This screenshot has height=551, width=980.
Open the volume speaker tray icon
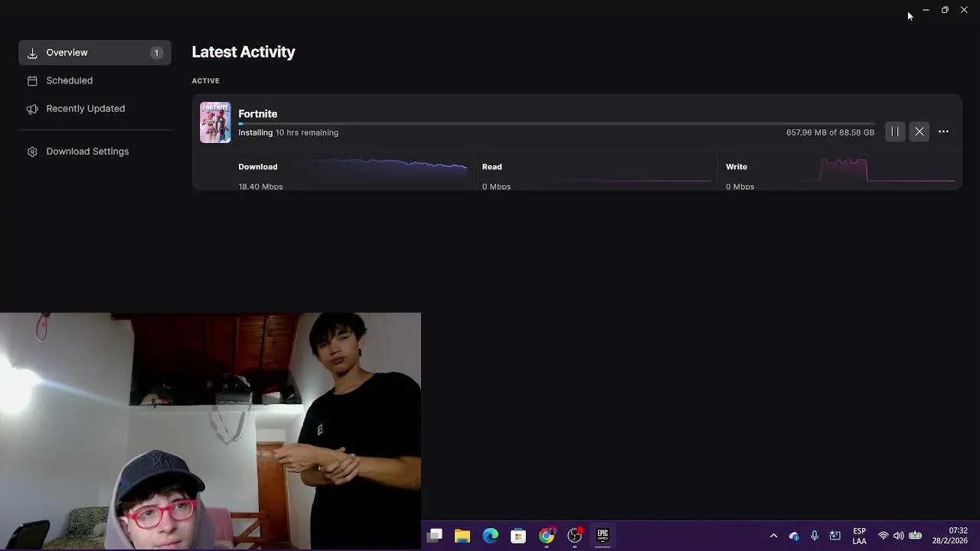(899, 536)
